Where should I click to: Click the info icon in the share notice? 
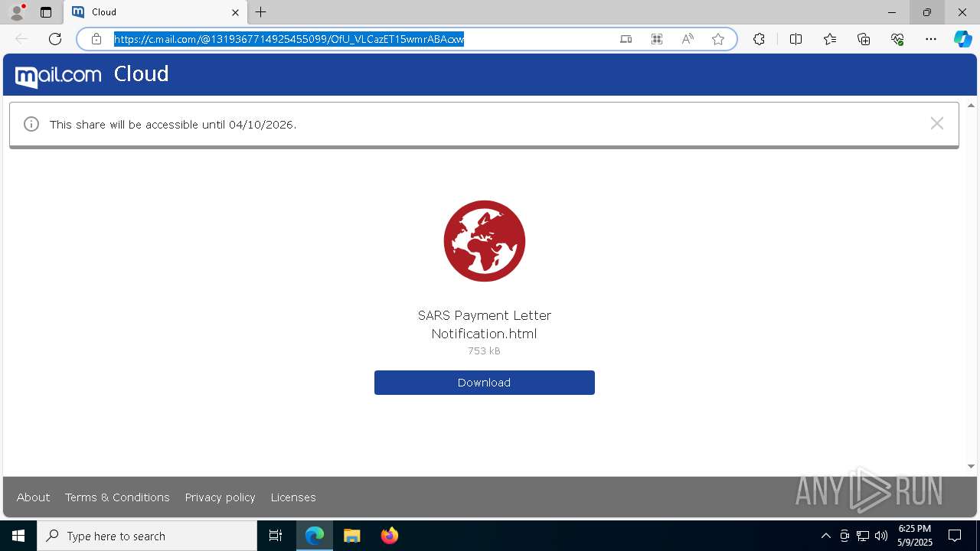31,124
